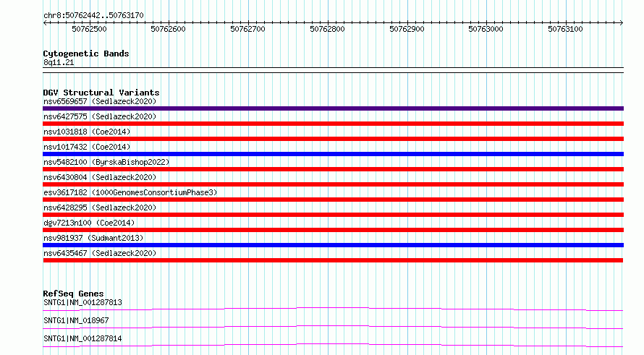Click the red nsv5482100 variant bar
Screen dimensions: 644x355
(333, 169)
